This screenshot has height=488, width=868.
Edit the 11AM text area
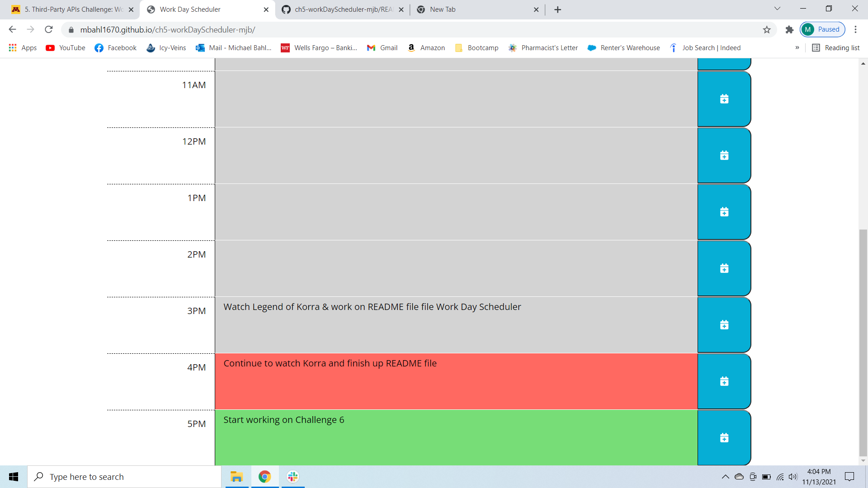(x=456, y=99)
